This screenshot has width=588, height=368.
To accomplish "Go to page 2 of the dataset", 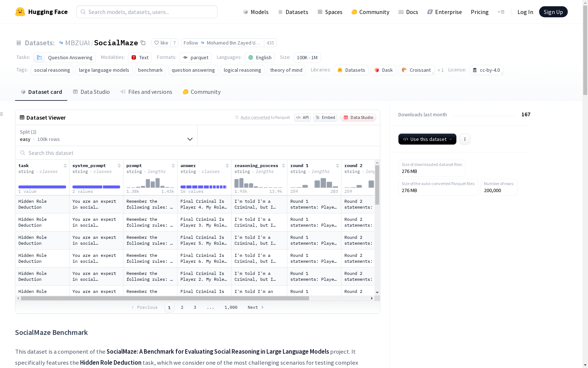I will (x=182, y=307).
